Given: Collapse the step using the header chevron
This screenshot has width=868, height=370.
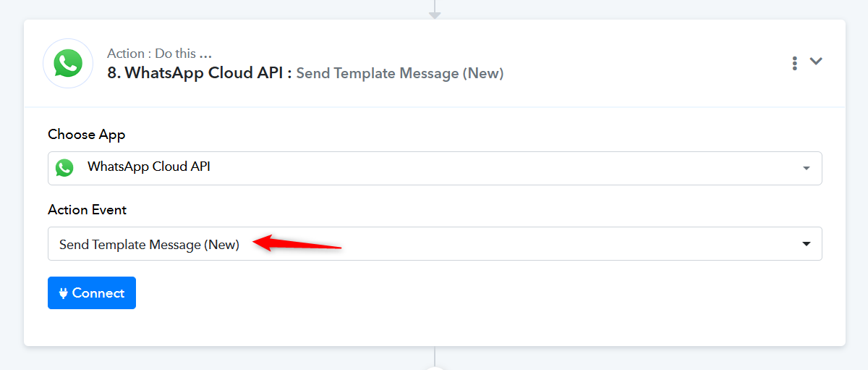Looking at the screenshot, I should tap(816, 62).
